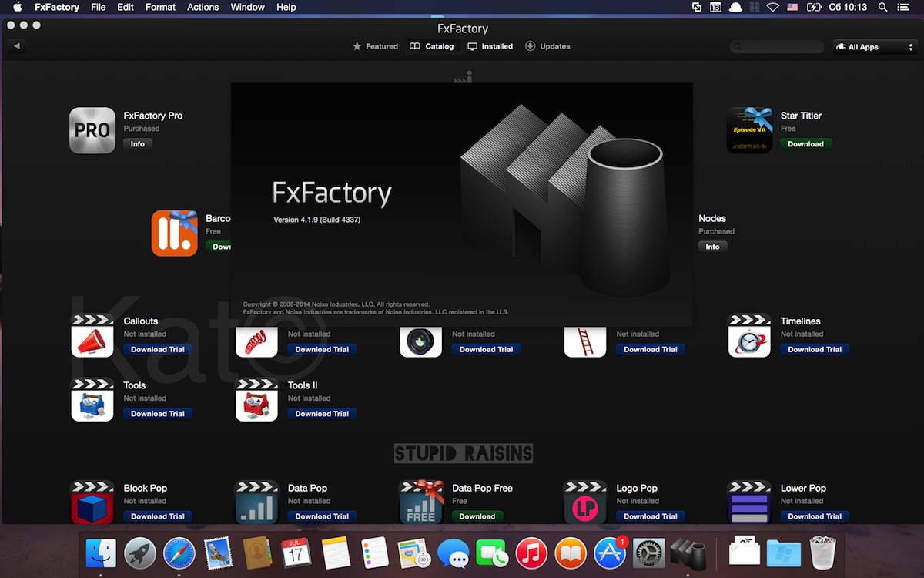Click Info button under FxFactory Pro
924x578 pixels.
tap(138, 144)
